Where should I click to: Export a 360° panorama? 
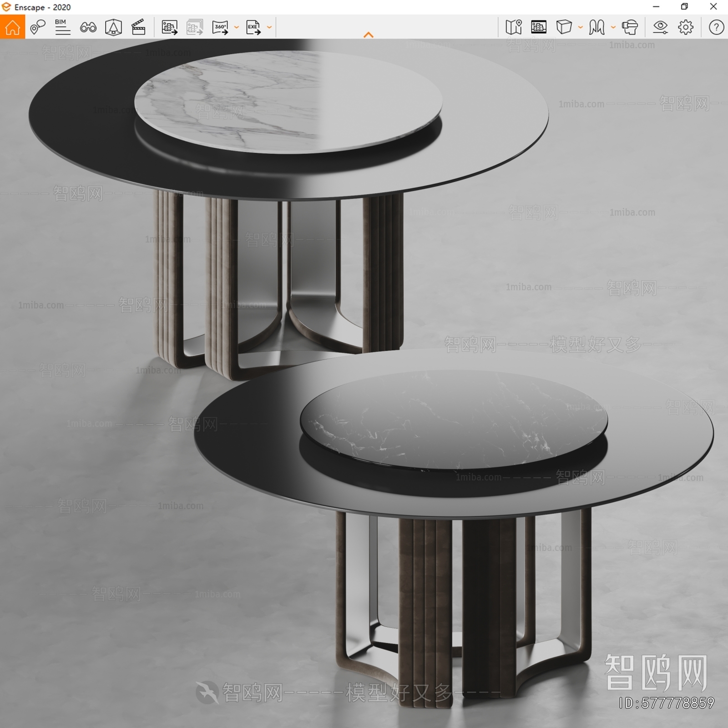pos(220,27)
